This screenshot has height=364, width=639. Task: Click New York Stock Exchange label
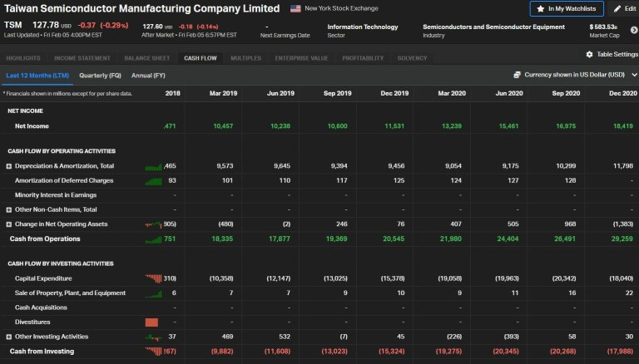341,8
